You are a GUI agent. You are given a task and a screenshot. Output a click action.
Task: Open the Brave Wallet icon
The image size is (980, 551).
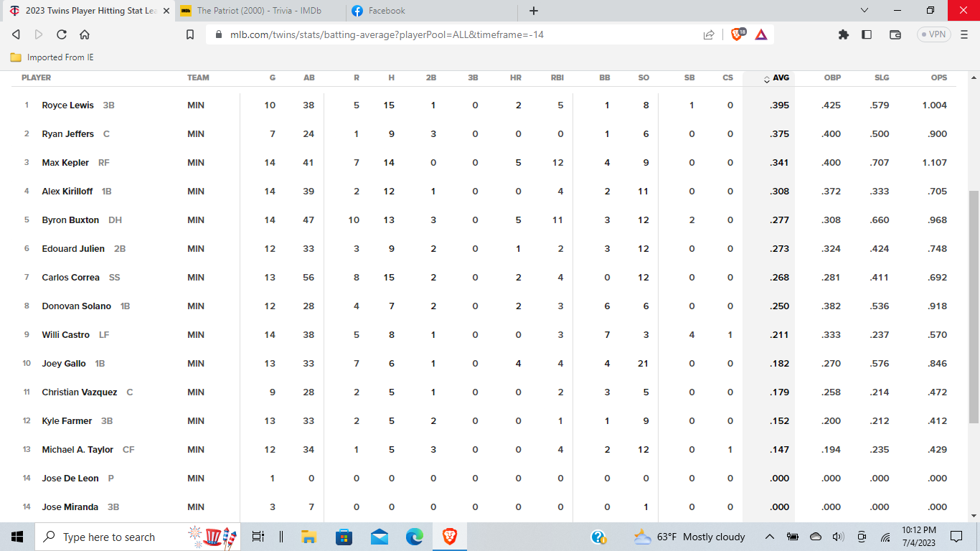[895, 34]
